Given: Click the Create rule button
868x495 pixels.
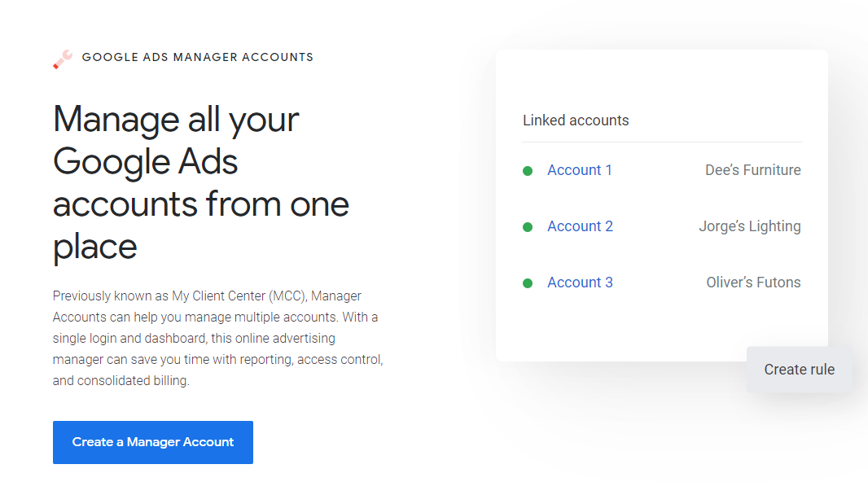Looking at the screenshot, I should pyautogui.click(x=799, y=370).
